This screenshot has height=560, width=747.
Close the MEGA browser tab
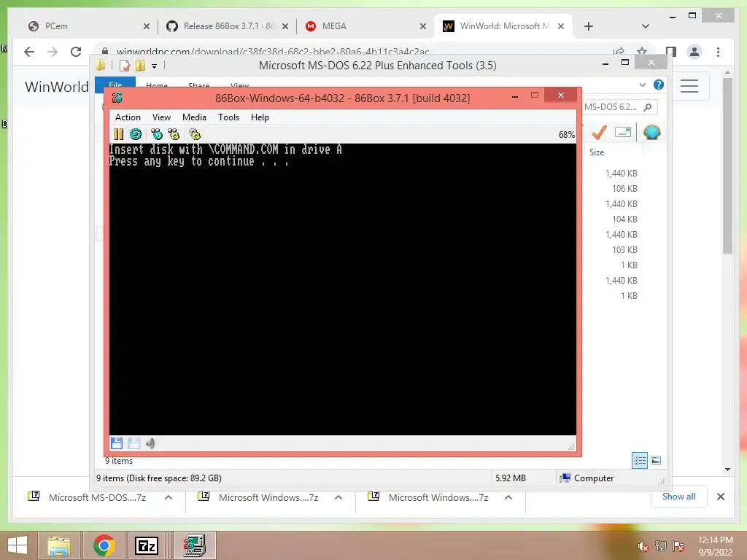pyautogui.click(x=422, y=27)
